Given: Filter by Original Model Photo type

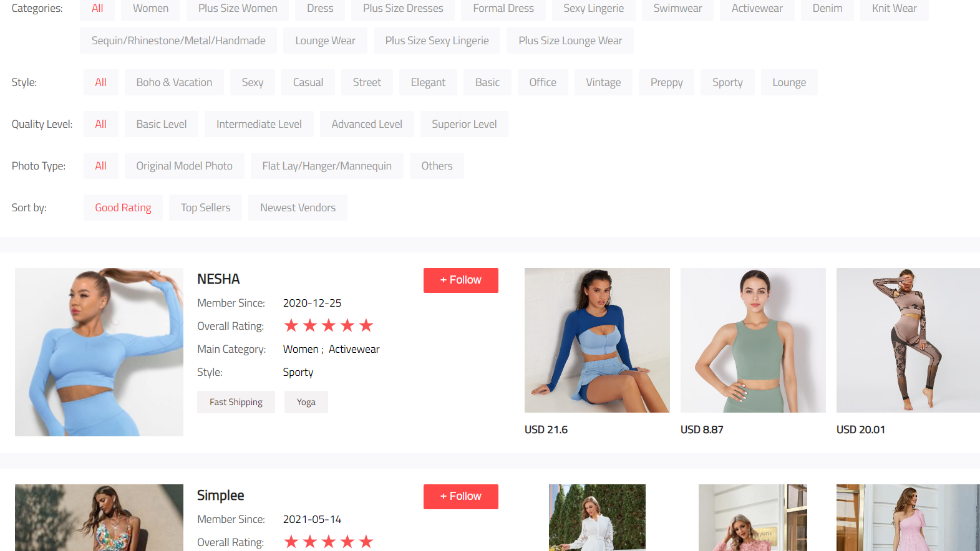Looking at the screenshot, I should point(184,166).
